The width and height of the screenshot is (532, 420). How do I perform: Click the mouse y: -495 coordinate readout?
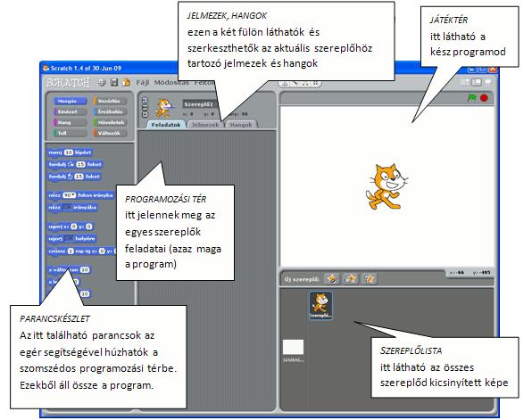pyautogui.click(x=482, y=273)
